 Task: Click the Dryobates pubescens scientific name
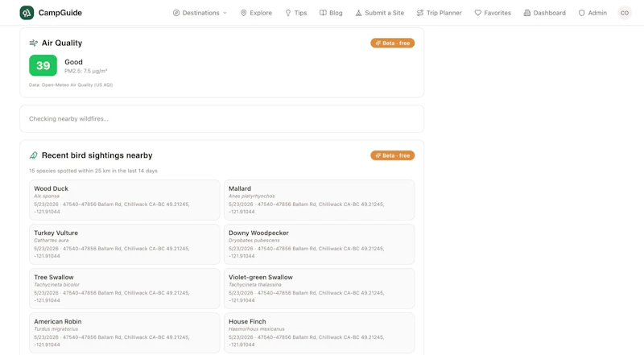point(254,241)
